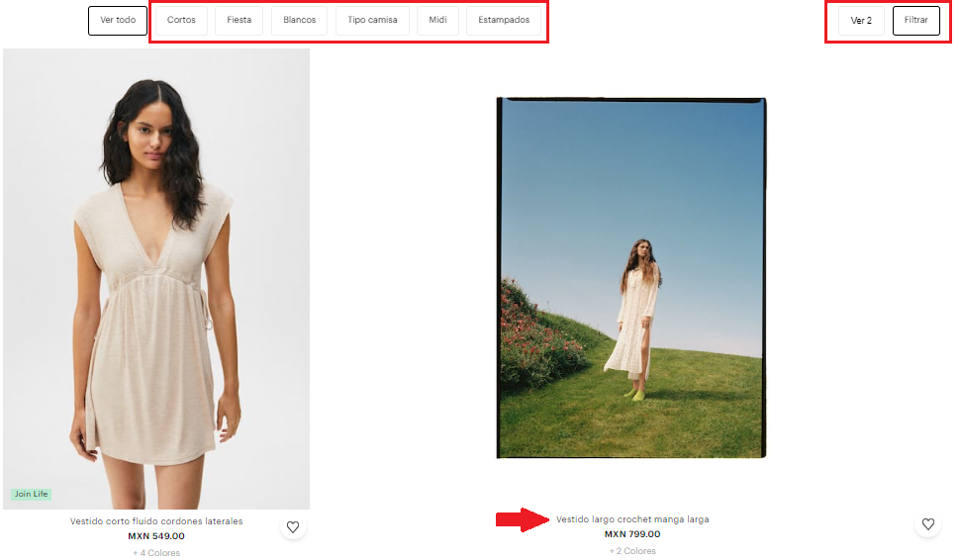Favorite the Vestido largo crochet heart icon
Screen dimensions: 961x560
(927, 524)
